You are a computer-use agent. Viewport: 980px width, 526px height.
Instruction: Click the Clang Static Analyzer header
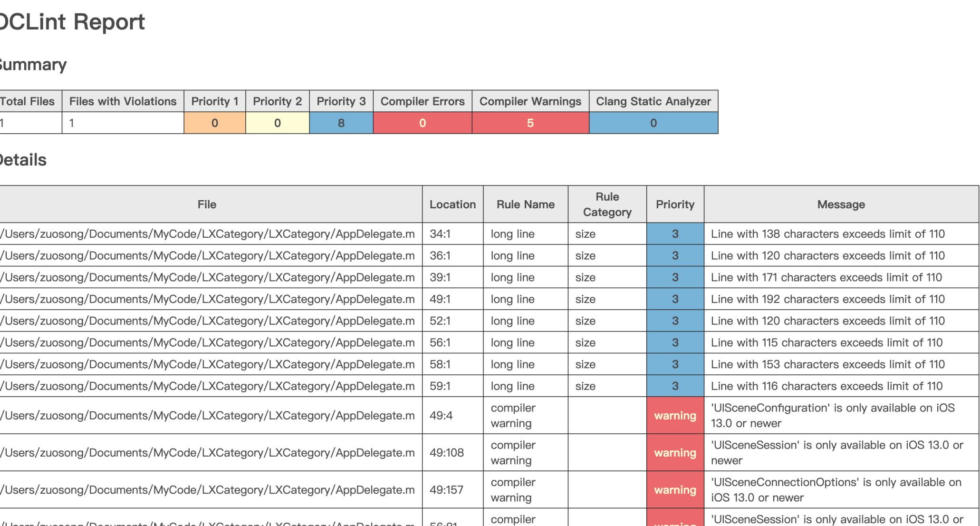click(x=653, y=101)
